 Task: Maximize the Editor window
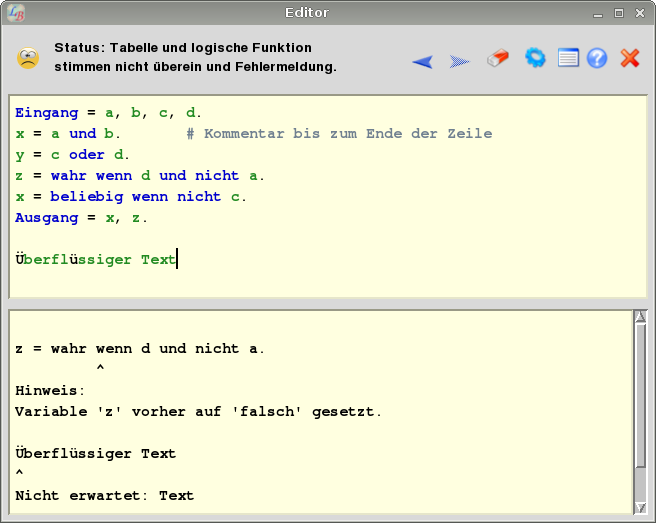pos(619,13)
